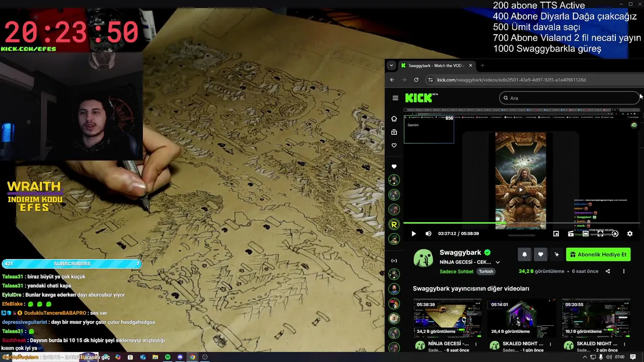Click the recommended-streams icon in the sidebar
This screenshot has height=362, width=644.
[394, 260]
